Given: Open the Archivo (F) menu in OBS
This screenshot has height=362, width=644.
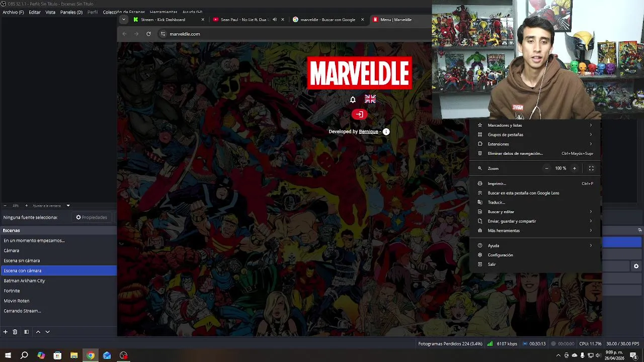Looking at the screenshot, I should [13, 12].
